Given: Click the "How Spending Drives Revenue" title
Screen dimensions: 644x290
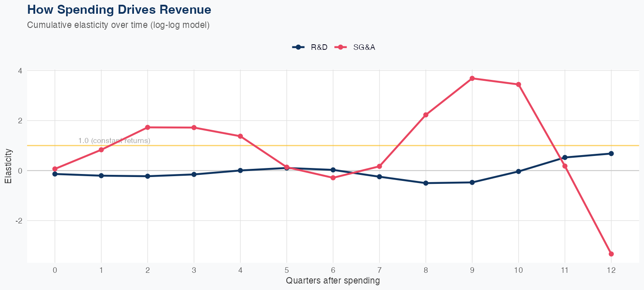Looking at the screenshot, I should tap(119, 9).
